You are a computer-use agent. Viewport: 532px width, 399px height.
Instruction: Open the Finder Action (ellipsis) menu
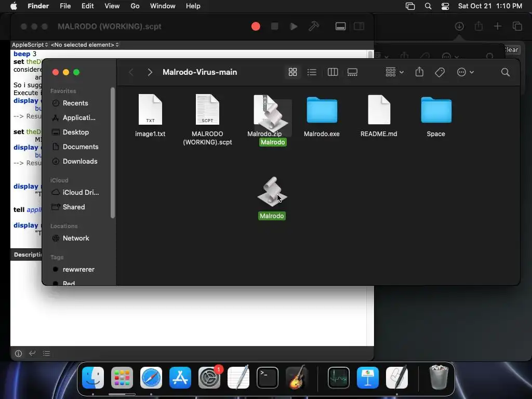click(x=465, y=72)
